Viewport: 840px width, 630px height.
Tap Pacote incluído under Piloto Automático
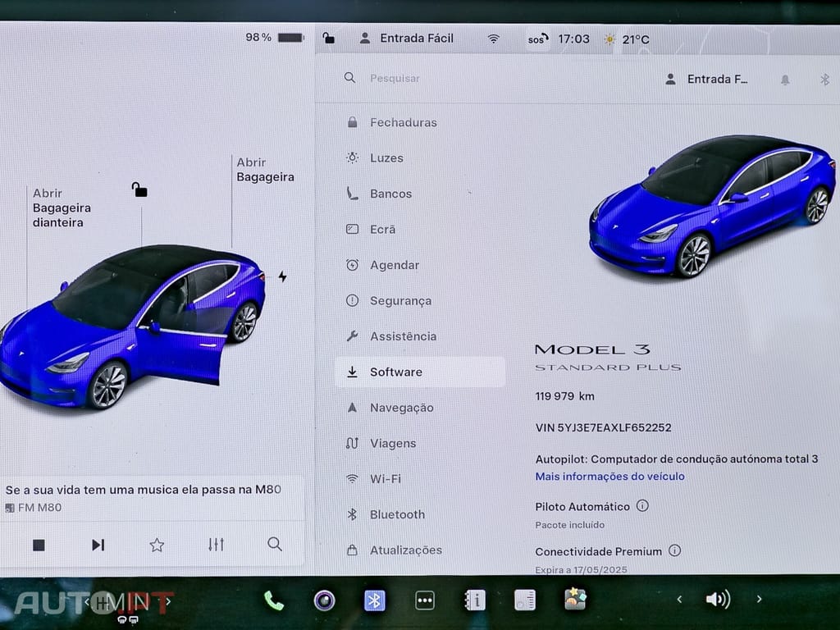coord(569,525)
